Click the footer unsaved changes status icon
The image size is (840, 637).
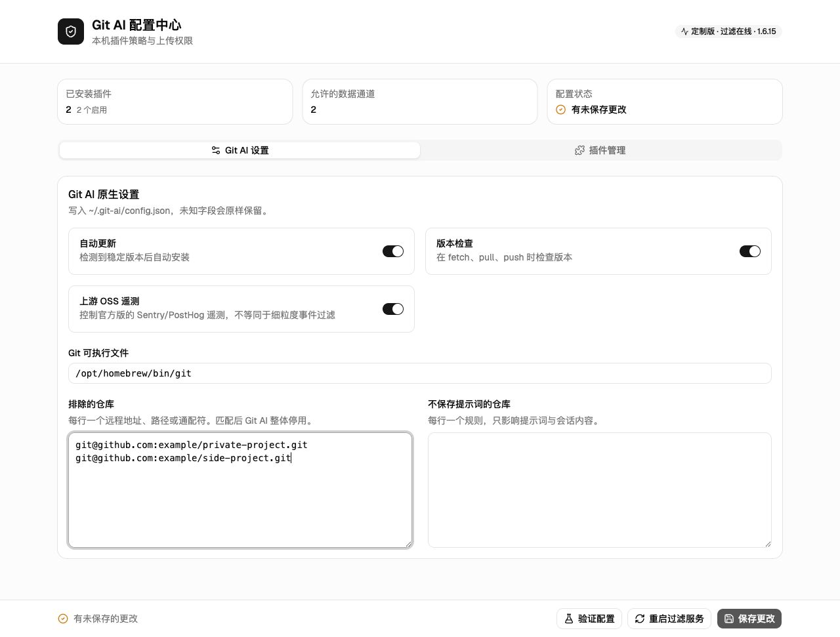click(63, 619)
